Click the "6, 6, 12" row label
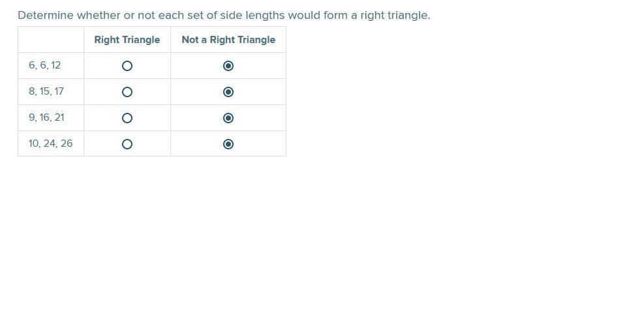Screen dimensions: 644x332 (45, 65)
